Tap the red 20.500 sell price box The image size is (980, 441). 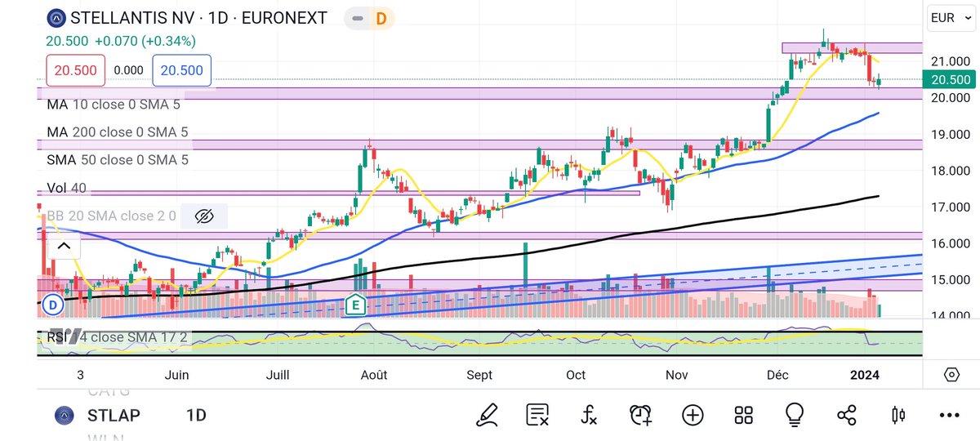(x=75, y=70)
